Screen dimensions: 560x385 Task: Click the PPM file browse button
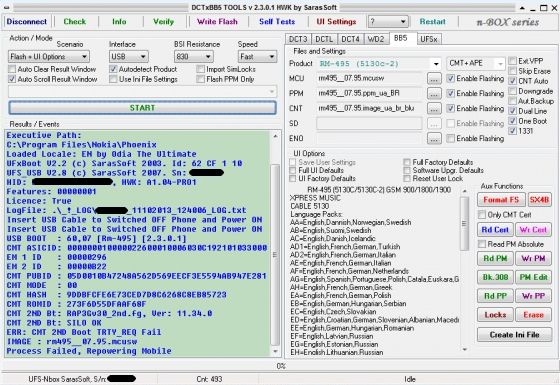click(x=434, y=94)
